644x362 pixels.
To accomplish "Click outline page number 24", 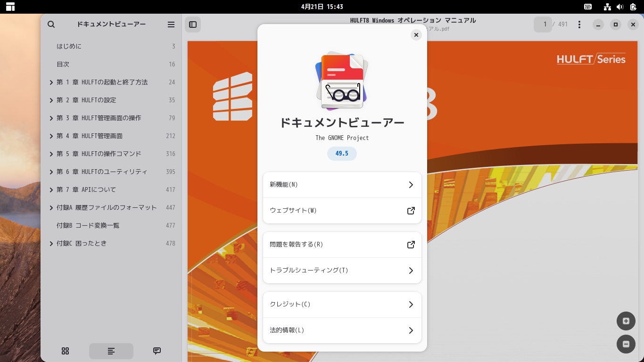I will coord(172,82).
